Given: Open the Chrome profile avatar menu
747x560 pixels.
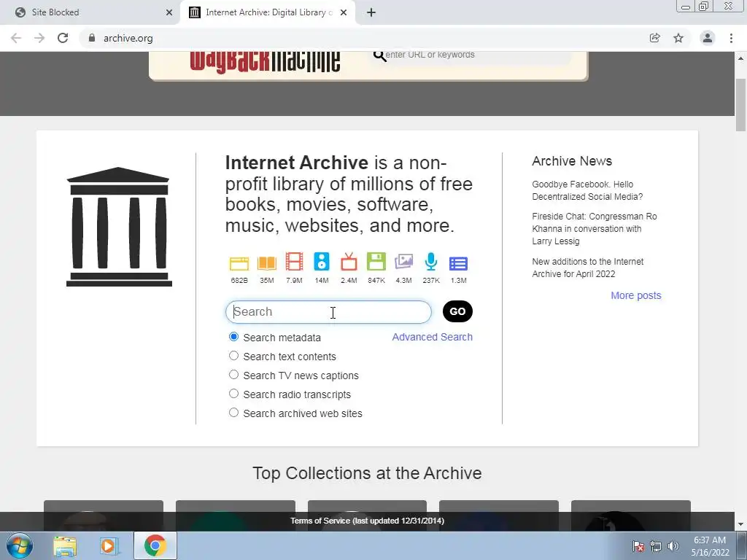Looking at the screenshot, I should click(708, 38).
